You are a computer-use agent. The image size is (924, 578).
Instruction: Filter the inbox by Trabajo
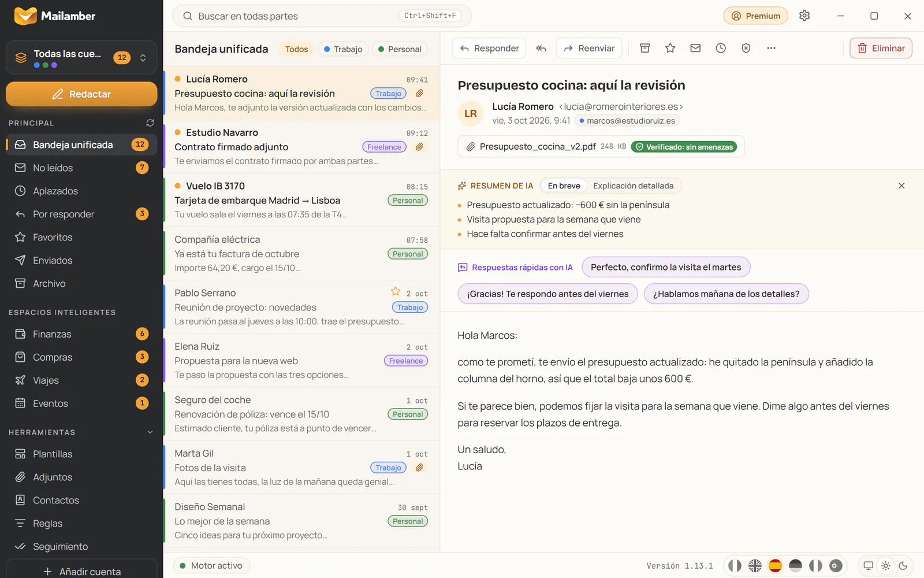pyautogui.click(x=343, y=49)
